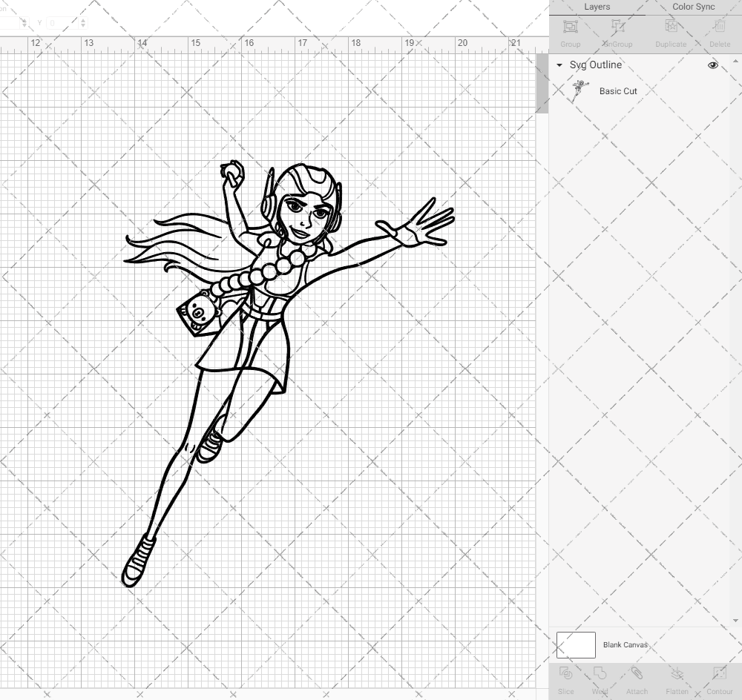Click the canvas vertical scrollbar thumb
This screenshot has width=742, height=700.
tap(542, 83)
